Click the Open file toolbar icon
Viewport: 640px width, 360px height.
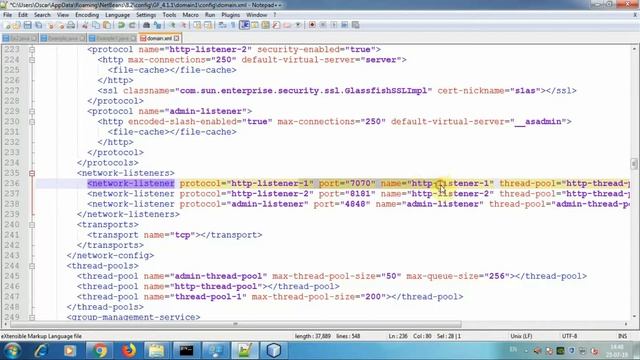[x=16, y=25]
